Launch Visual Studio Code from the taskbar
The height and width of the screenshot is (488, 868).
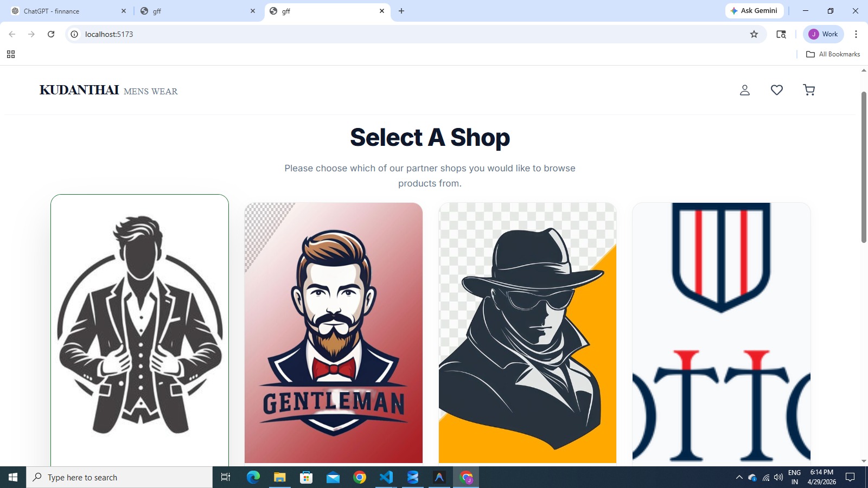pos(386,477)
